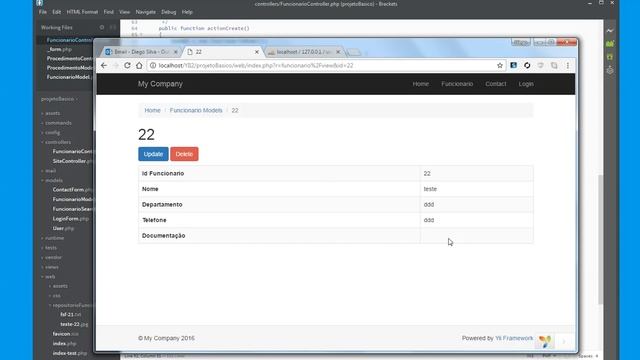This screenshot has height=360, width=640.
Task: Open the View menu in Brackets
Action: pyautogui.click(x=124, y=12)
